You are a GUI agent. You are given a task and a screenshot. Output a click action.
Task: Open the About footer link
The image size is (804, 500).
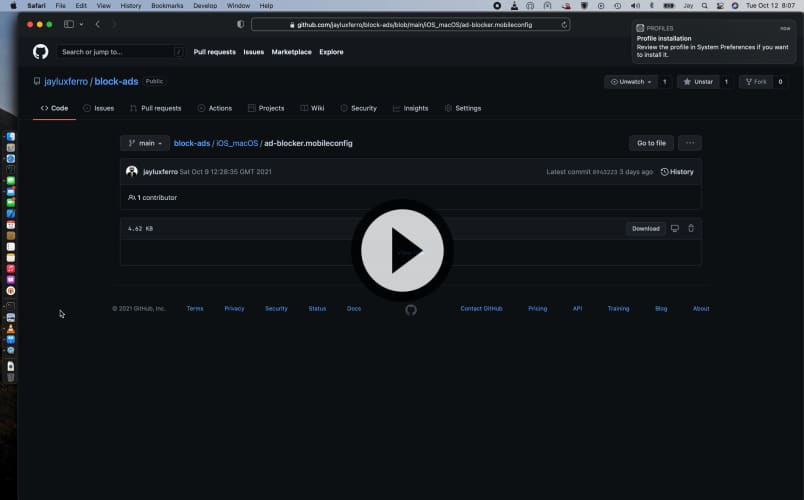701,309
